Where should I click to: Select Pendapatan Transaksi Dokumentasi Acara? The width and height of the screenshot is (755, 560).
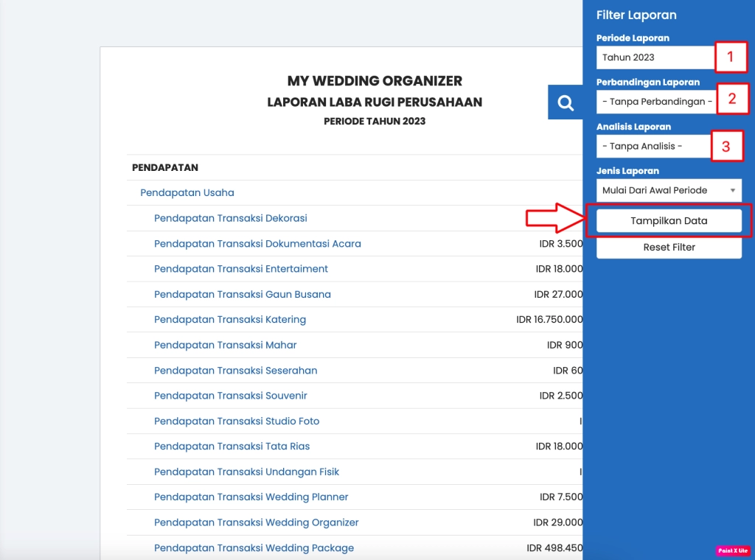point(257,244)
